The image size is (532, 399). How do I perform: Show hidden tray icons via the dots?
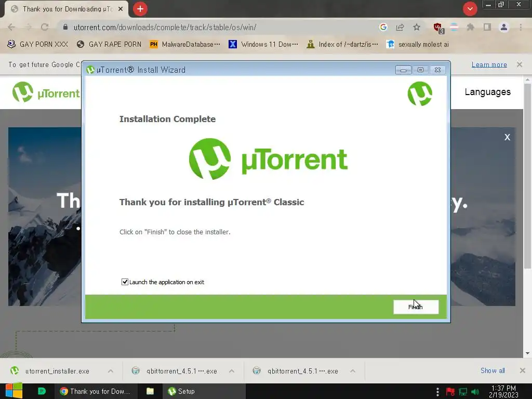coord(437,392)
